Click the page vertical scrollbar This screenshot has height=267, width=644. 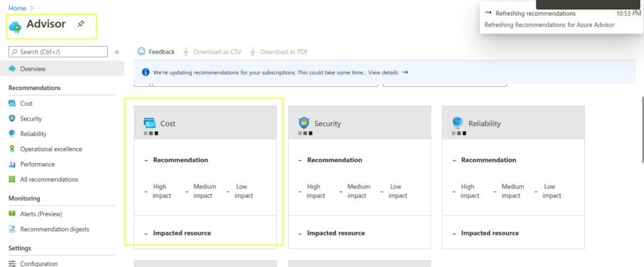click(641, 130)
